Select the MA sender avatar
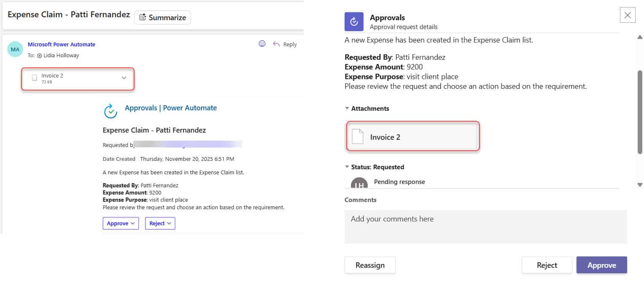 coord(15,49)
